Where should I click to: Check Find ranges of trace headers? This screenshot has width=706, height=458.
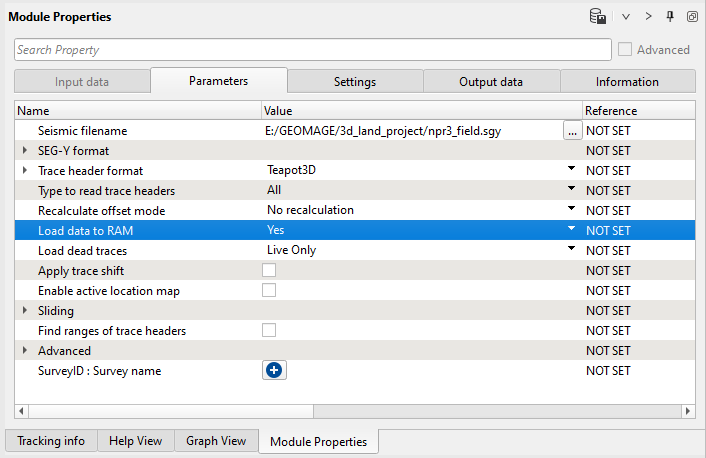[269, 330]
